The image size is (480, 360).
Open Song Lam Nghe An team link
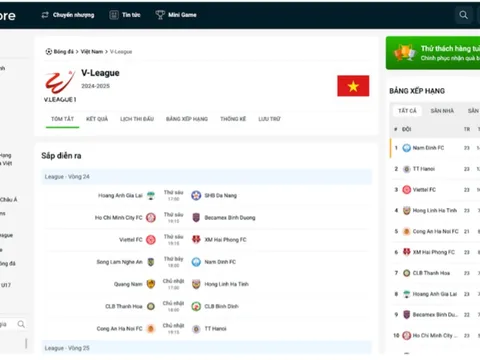(x=119, y=262)
